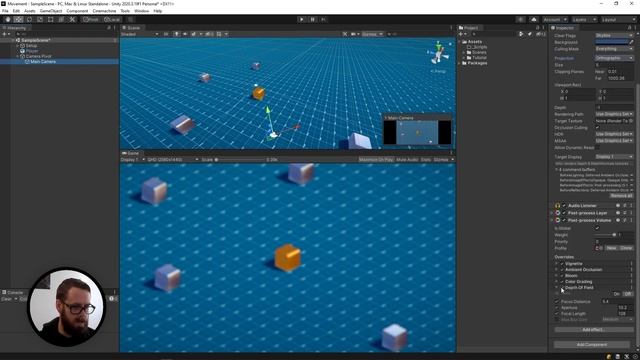Open the Clear Flags dropdown

coord(614,36)
